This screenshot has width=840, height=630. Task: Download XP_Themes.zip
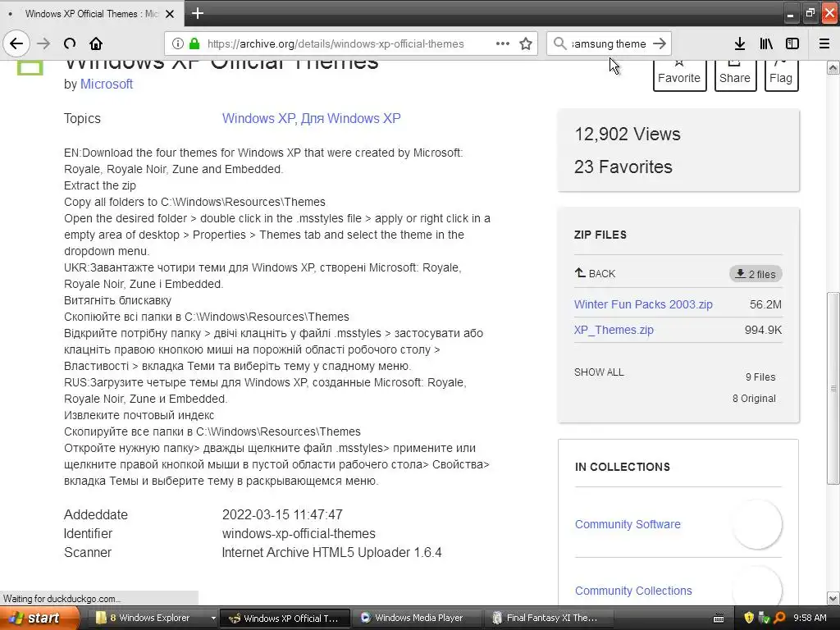pos(614,330)
